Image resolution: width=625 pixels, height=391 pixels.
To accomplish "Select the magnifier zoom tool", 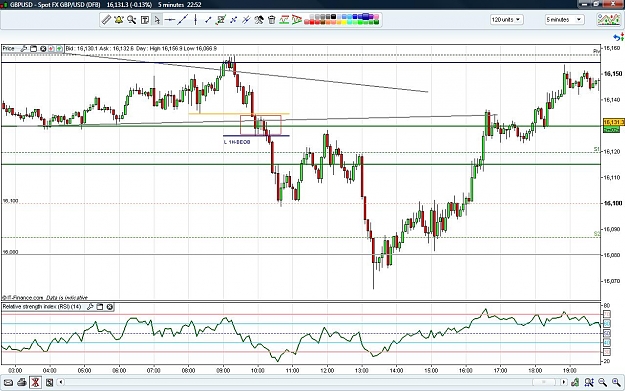I will pyautogui.click(x=132, y=20).
